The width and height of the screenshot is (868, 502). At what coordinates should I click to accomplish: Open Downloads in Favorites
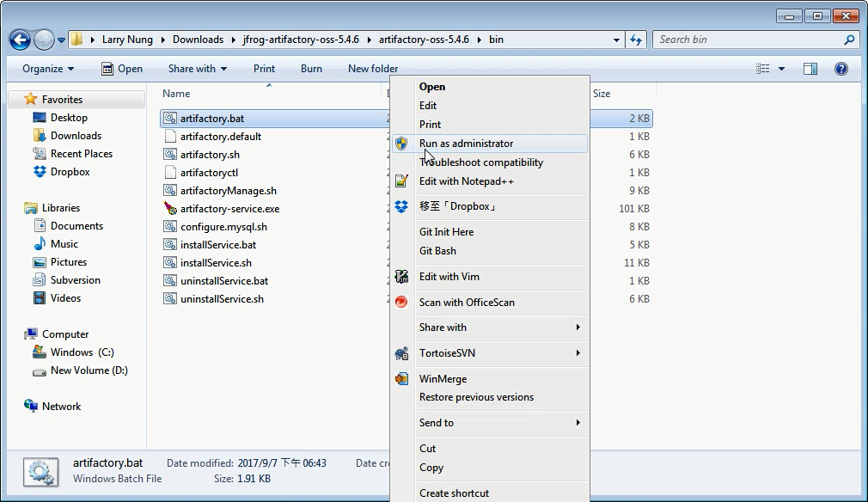(76, 136)
